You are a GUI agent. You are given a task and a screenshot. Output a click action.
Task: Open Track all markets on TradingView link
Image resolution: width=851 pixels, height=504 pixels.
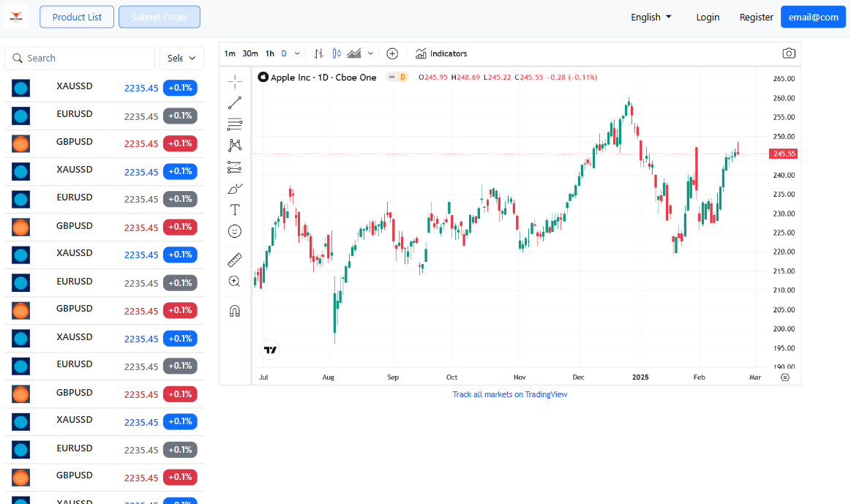pyautogui.click(x=509, y=394)
